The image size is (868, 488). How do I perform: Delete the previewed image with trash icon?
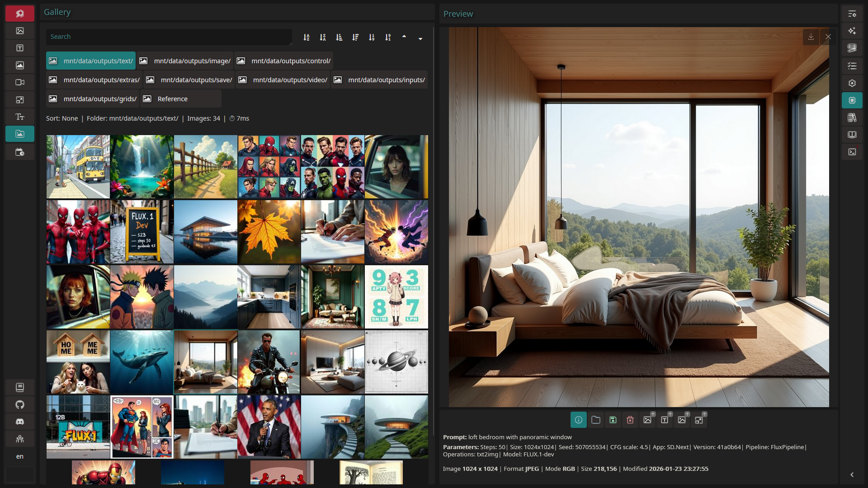pos(630,420)
